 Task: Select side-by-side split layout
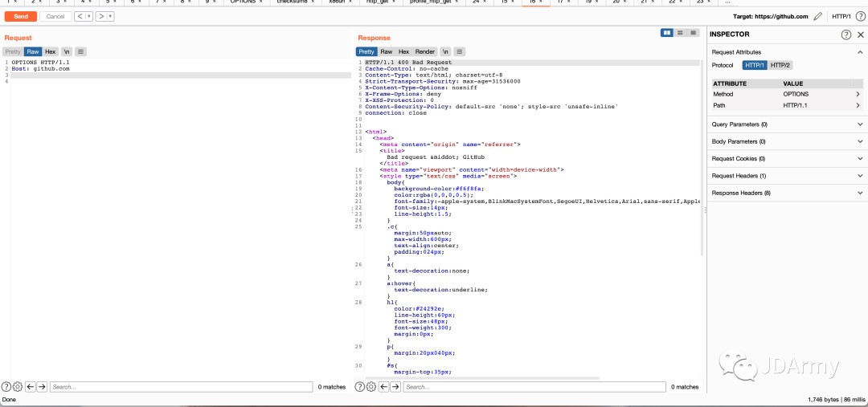coord(667,33)
